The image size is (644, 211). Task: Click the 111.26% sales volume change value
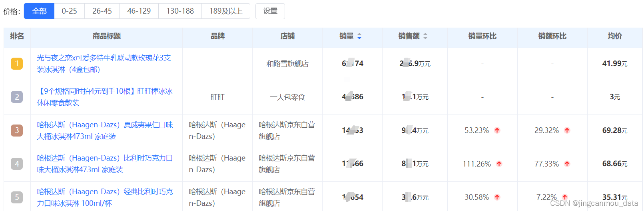(x=477, y=164)
